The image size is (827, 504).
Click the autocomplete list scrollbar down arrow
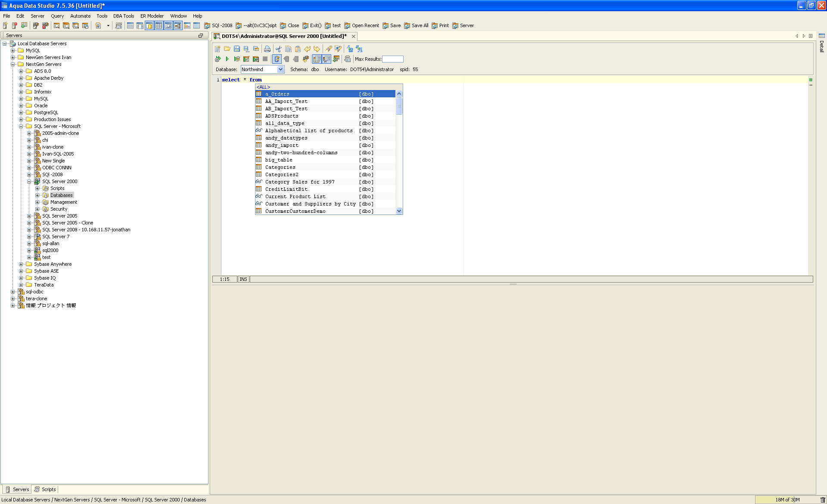coord(399,211)
